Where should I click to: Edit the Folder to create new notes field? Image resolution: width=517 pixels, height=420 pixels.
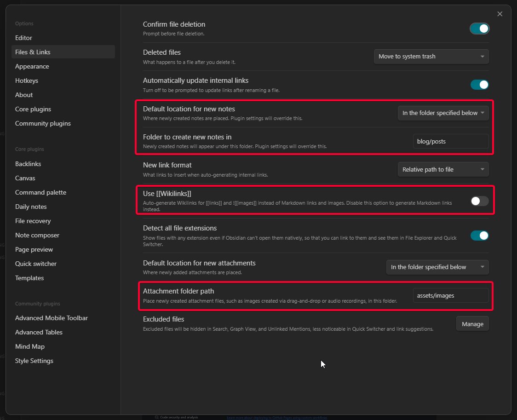click(450, 141)
